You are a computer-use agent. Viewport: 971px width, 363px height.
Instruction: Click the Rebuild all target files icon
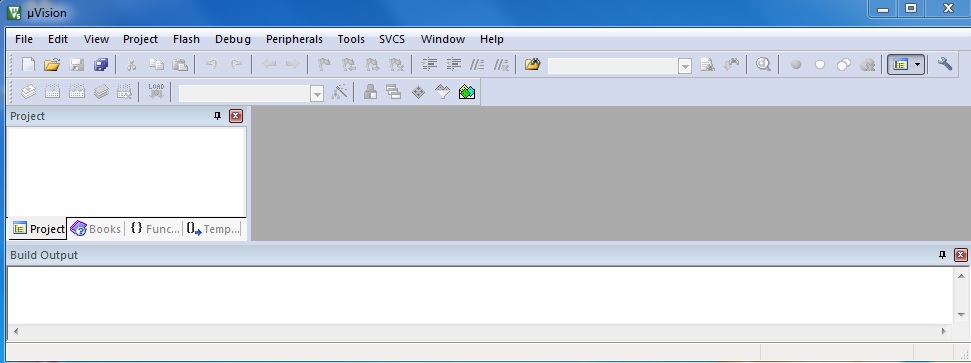pyautogui.click(x=77, y=92)
